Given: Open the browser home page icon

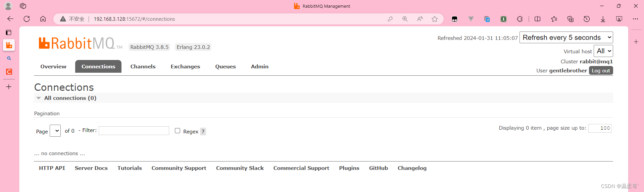Looking at the screenshot, I should coord(43,19).
